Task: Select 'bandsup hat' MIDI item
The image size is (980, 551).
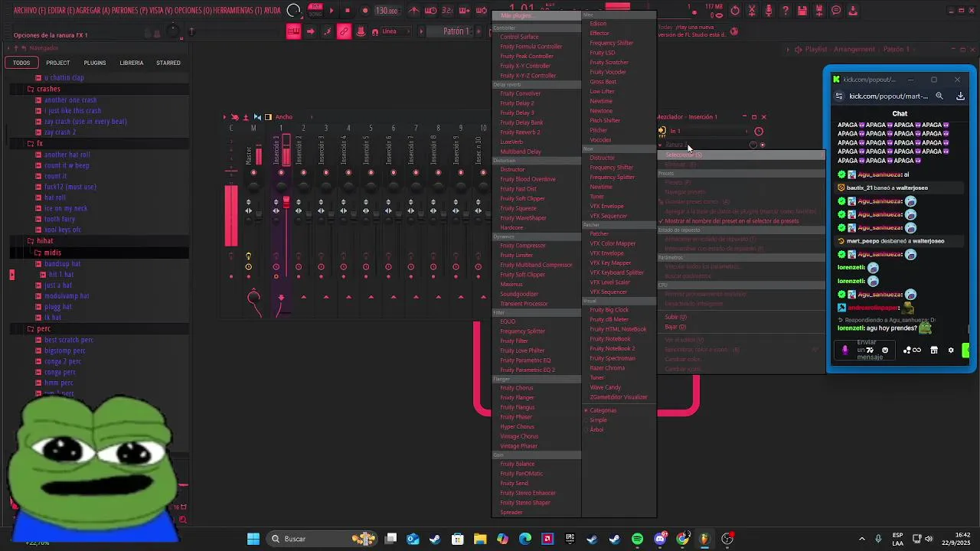Action: pyautogui.click(x=62, y=263)
